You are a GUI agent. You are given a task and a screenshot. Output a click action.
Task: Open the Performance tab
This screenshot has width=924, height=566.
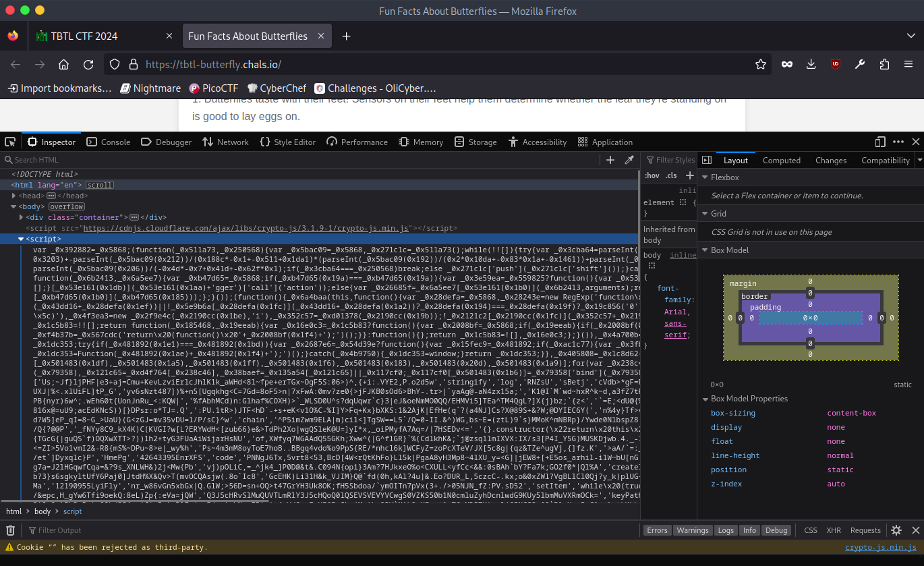point(357,142)
